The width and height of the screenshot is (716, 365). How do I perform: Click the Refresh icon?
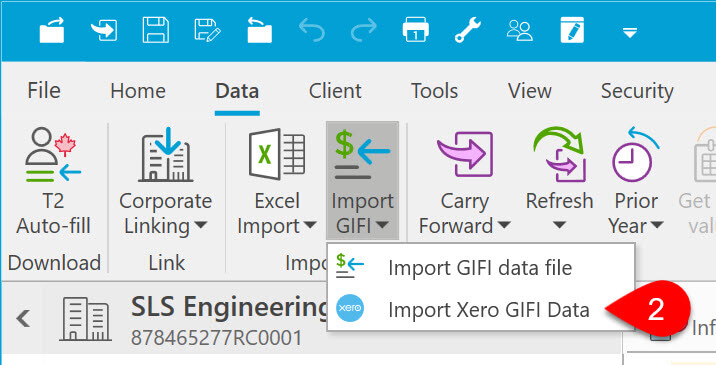[559, 154]
